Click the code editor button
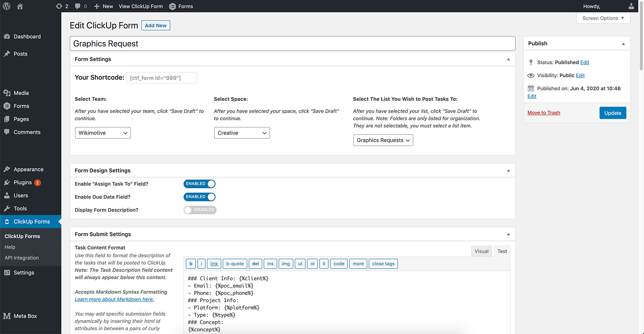Screen dimensions: 644x334 [339, 264]
